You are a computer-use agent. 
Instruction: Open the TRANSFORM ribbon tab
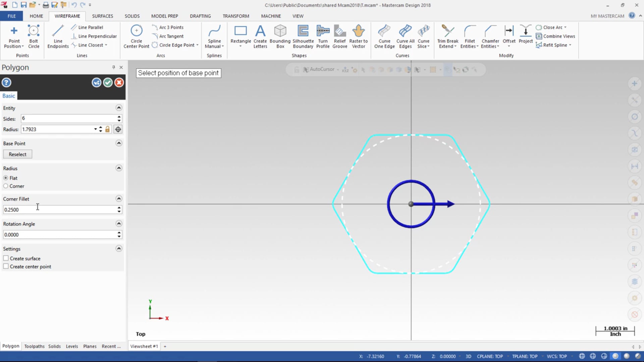point(235,16)
